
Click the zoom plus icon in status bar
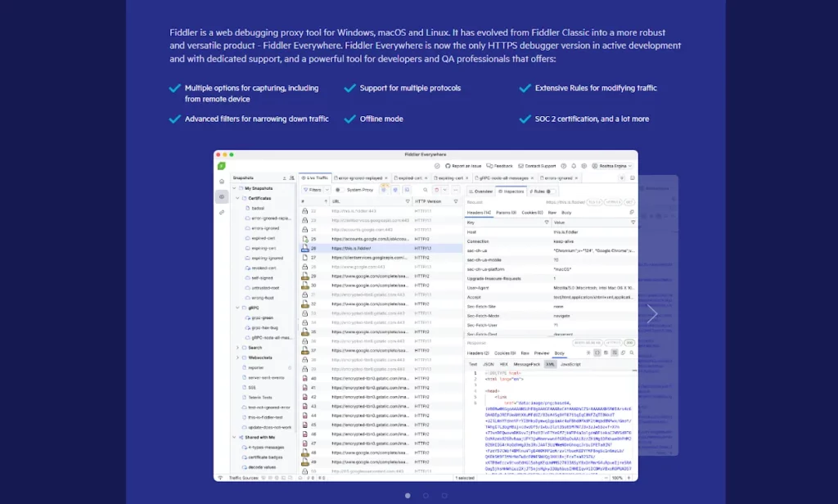click(629, 478)
